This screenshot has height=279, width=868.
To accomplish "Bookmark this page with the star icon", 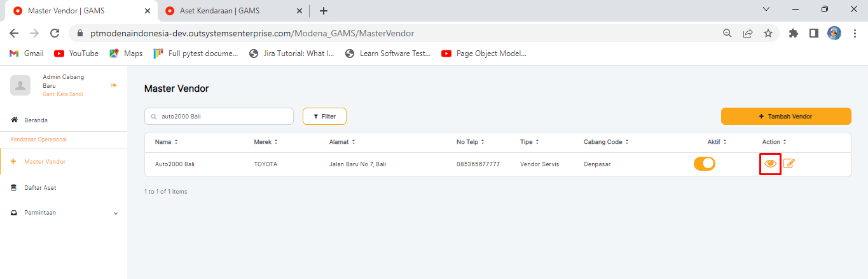I will click(x=768, y=33).
